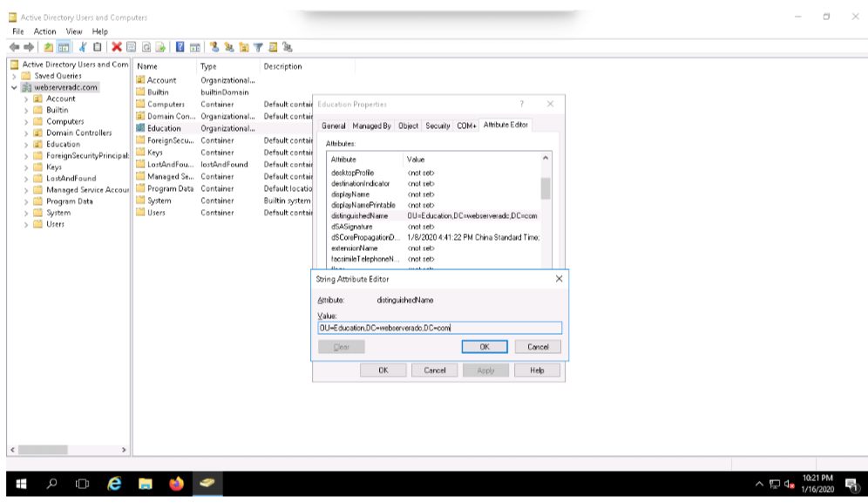
Task: Click the distinguishedName Value text field
Action: 439,328
